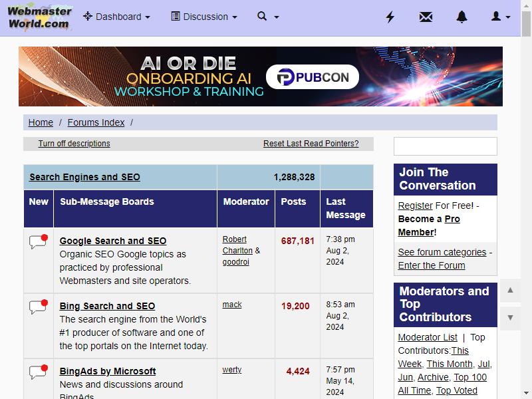
Task: Click the Register link in sidebar
Action: 415,205
